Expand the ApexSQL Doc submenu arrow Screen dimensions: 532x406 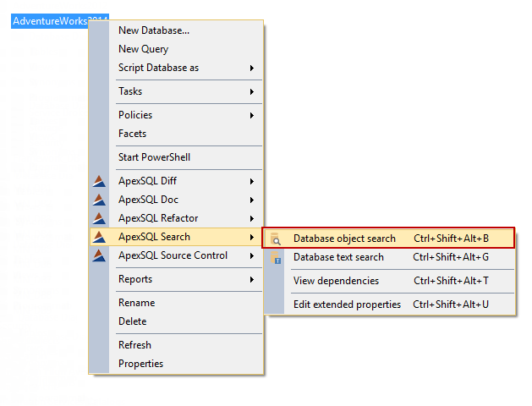click(x=252, y=200)
